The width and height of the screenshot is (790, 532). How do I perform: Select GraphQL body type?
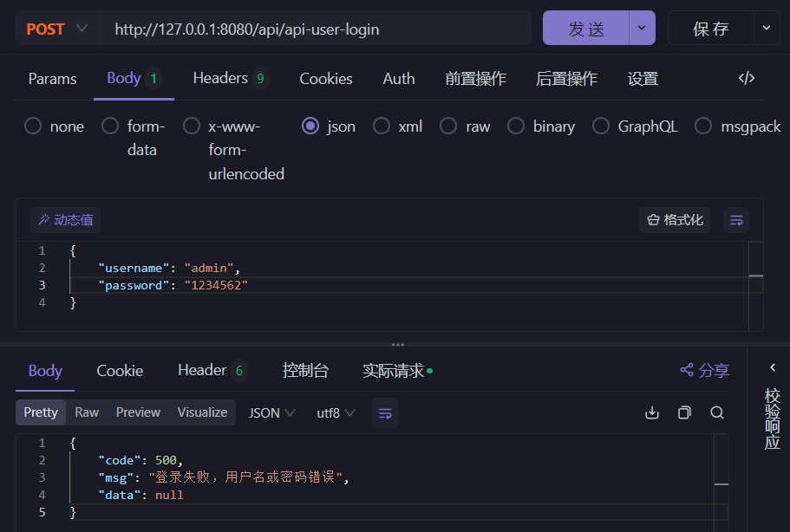601,127
